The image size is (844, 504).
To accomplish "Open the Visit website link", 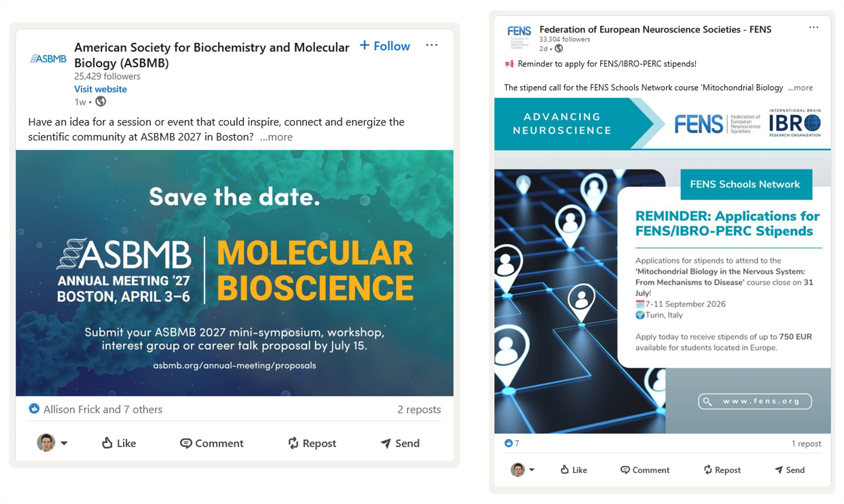I will (x=100, y=89).
